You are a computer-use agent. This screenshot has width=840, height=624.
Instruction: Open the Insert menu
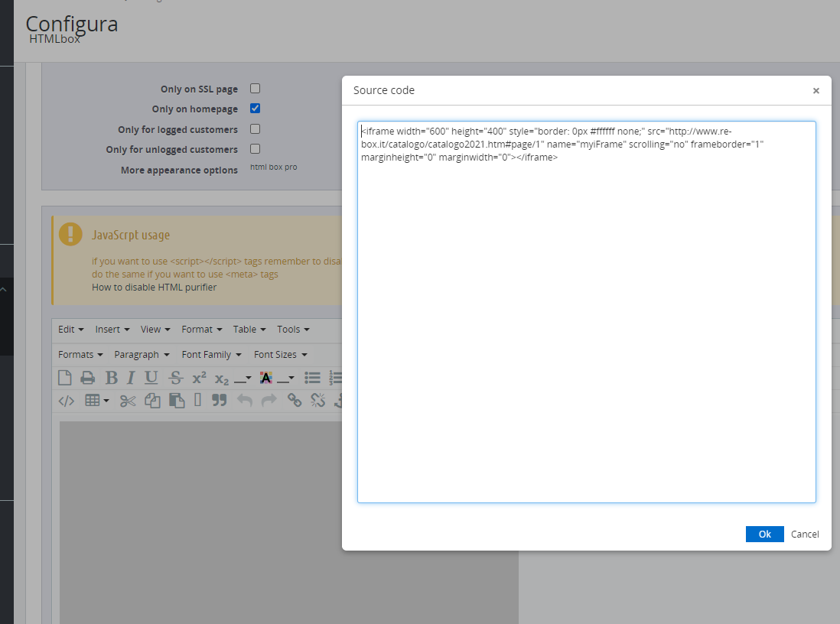(x=112, y=330)
